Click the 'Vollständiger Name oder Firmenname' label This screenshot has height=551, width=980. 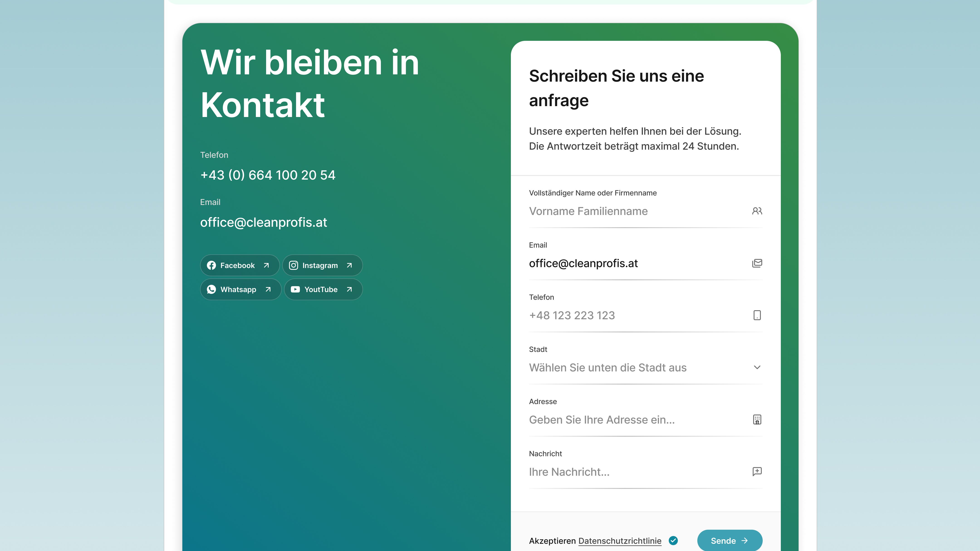tap(593, 193)
